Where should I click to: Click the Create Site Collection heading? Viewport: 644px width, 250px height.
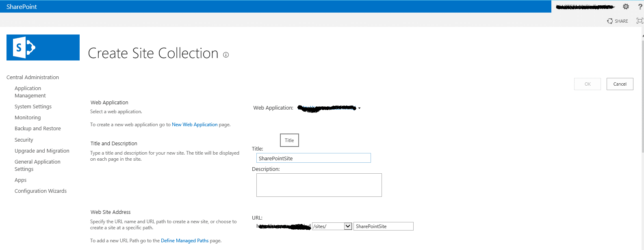pyautogui.click(x=153, y=53)
